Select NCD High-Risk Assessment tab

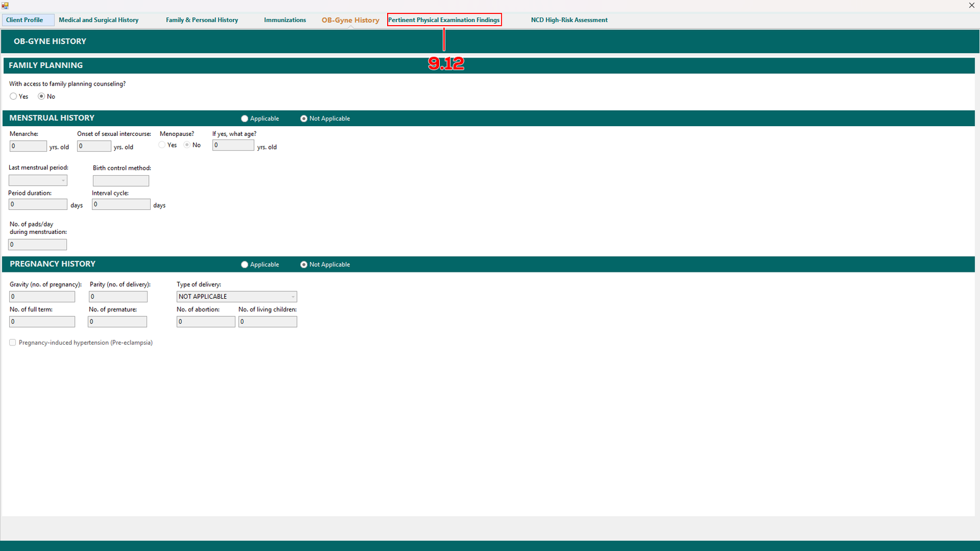[569, 20]
